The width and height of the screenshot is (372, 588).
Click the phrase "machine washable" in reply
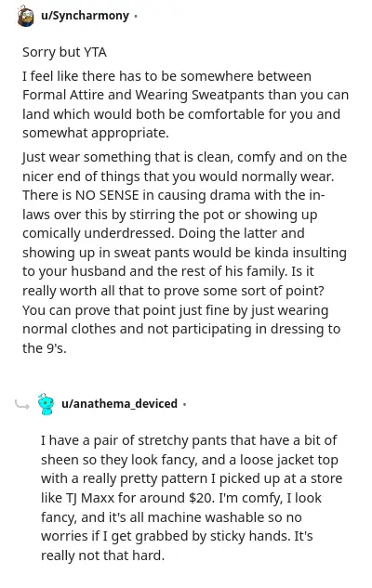tap(193, 517)
